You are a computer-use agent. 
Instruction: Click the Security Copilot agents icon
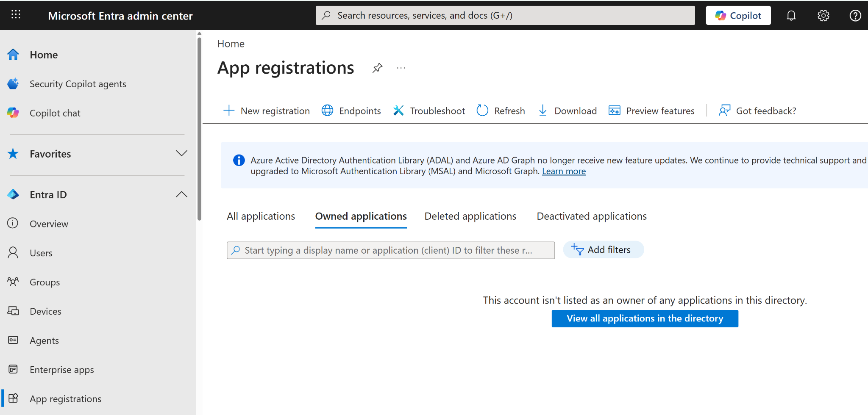[x=13, y=84]
